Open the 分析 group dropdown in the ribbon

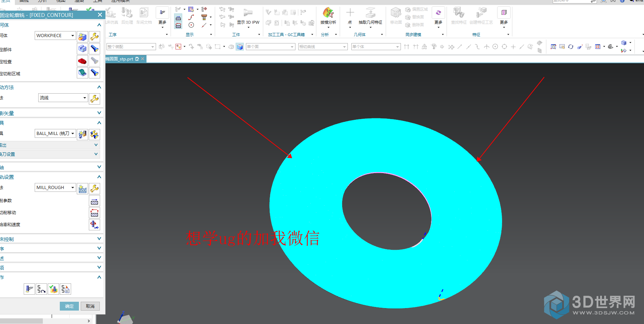[336, 35]
